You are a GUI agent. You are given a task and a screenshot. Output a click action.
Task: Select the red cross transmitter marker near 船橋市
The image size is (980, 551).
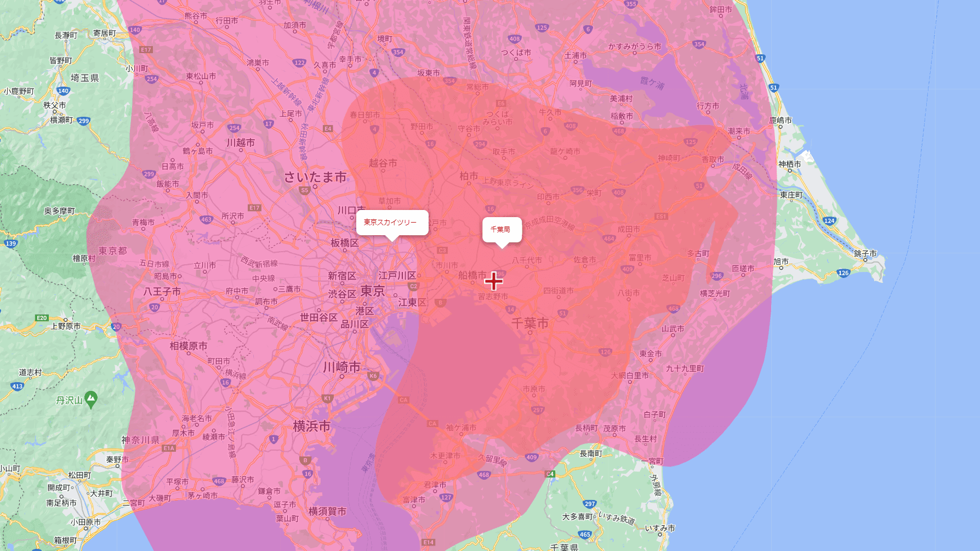[494, 282]
